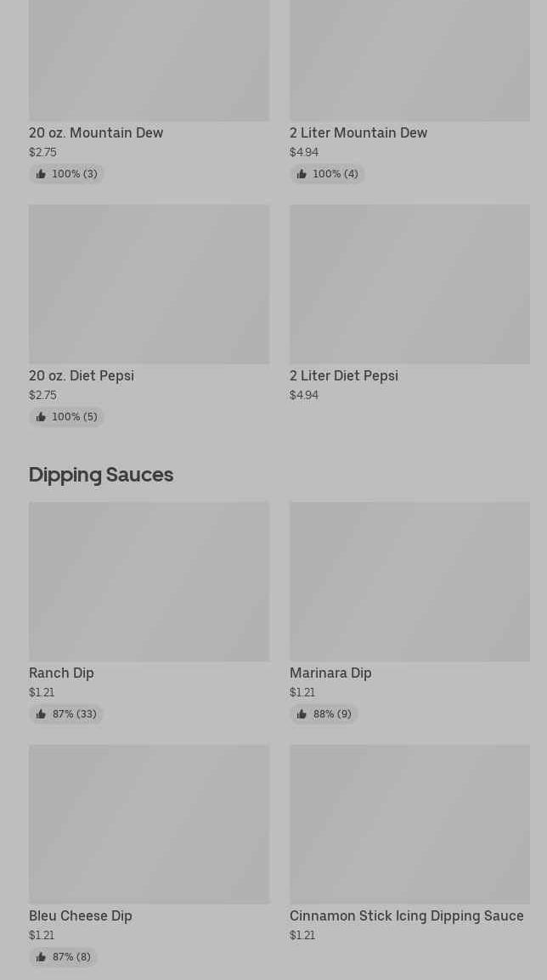Open the 2 Liter Diet Pepsi image
The width and height of the screenshot is (547, 980).
409,284
